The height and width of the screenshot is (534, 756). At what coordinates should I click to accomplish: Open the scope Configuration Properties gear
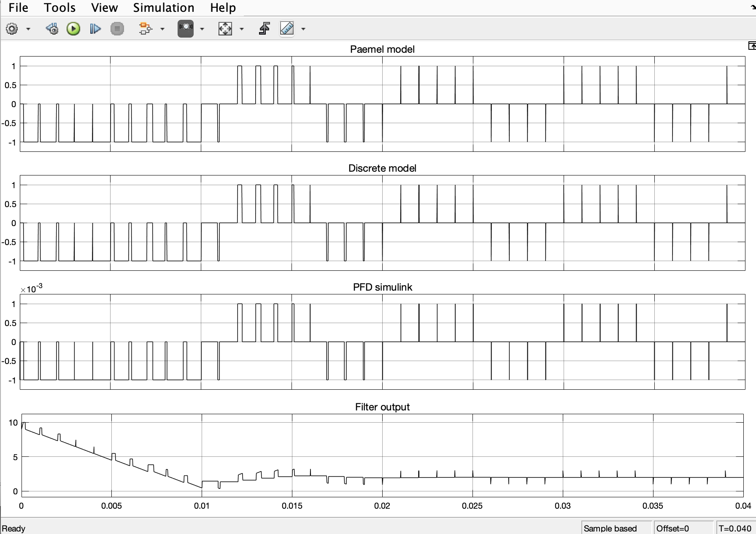pyautogui.click(x=12, y=29)
